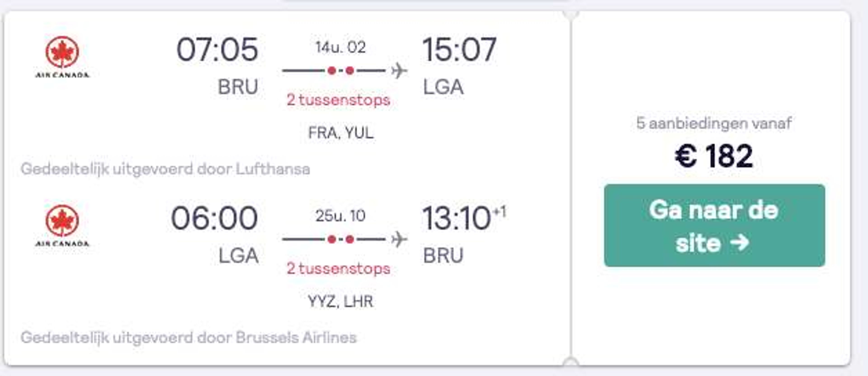Click the Air Canada logo on return flight
Viewport: 868px width, 376px height.
click(62, 225)
